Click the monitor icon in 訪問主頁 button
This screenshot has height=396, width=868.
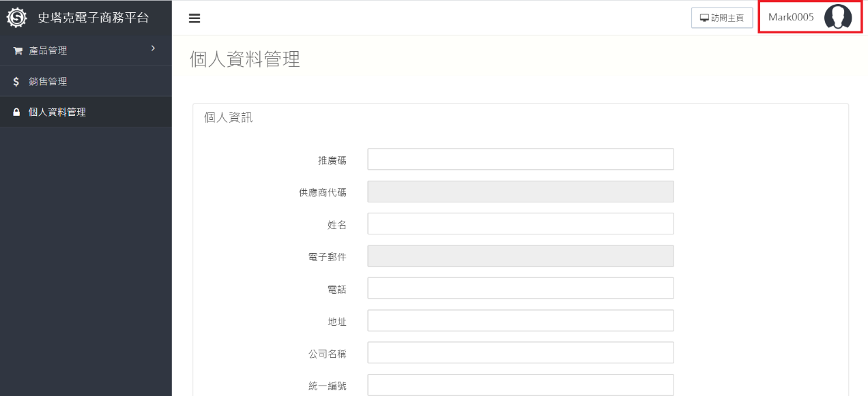click(704, 18)
